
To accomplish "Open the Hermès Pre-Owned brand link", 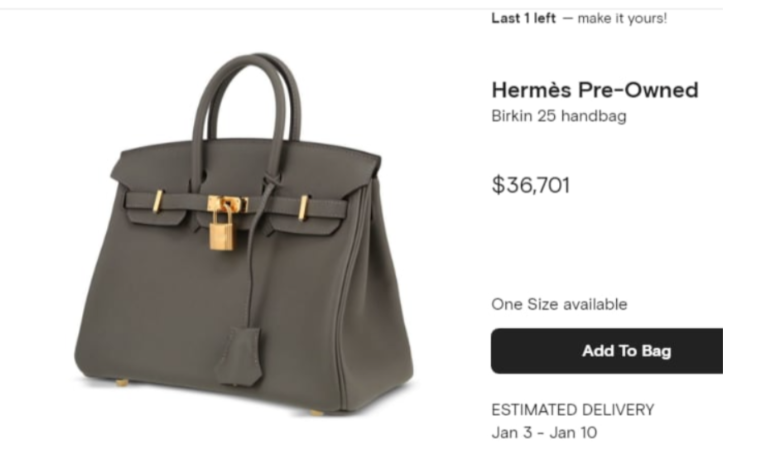I will [595, 90].
